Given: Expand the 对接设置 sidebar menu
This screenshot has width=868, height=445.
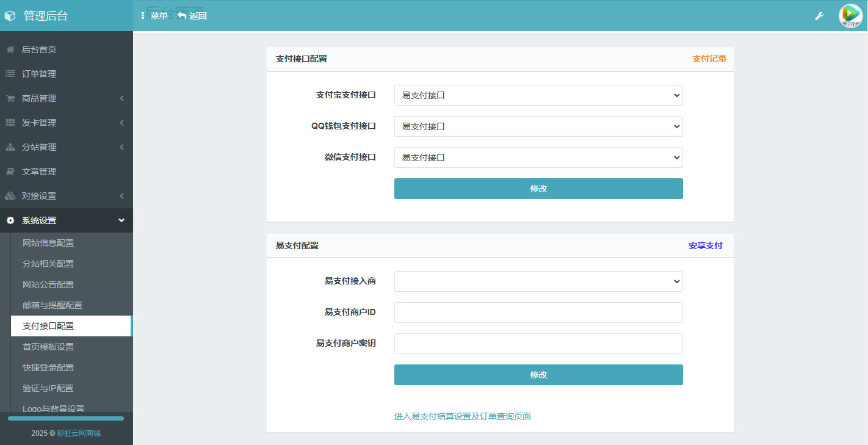Looking at the screenshot, I should (x=66, y=196).
